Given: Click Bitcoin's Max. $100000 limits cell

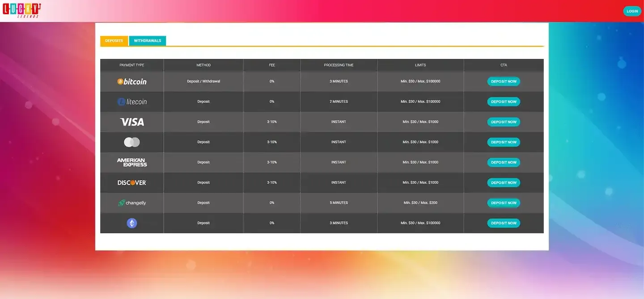Looking at the screenshot, I should pyautogui.click(x=420, y=81).
